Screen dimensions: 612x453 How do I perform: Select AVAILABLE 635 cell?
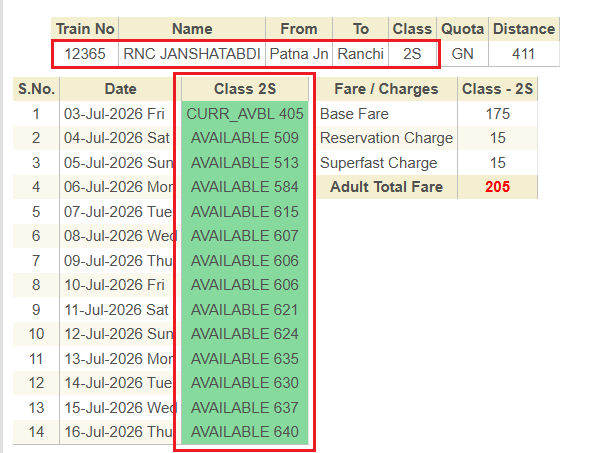[x=245, y=358]
